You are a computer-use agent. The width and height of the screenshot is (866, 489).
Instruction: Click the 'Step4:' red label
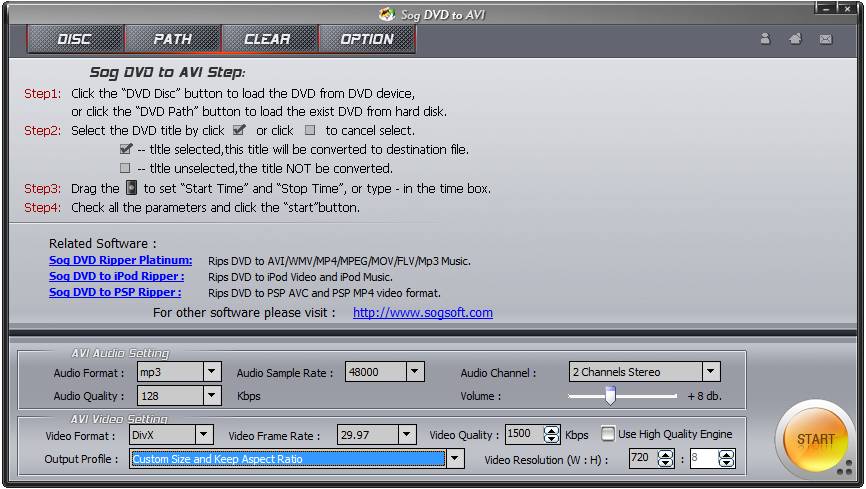pyautogui.click(x=43, y=207)
